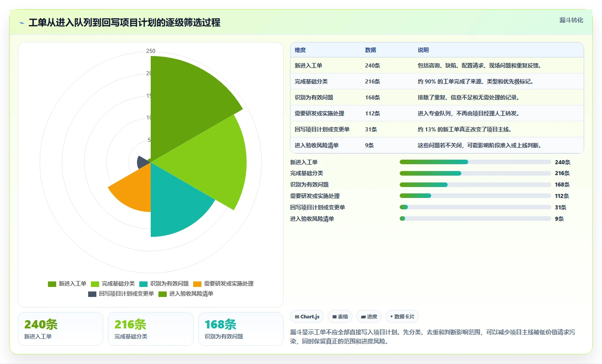This screenshot has width=602, height=364.
Task: Click the description starting 约 13% 的新工单
Action: point(465,130)
